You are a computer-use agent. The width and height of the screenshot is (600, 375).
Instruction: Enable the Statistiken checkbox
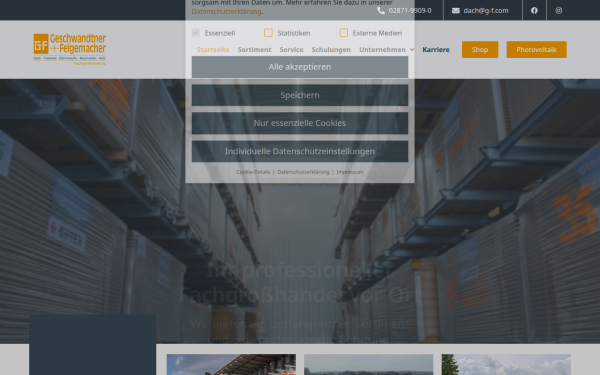click(x=268, y=33)
